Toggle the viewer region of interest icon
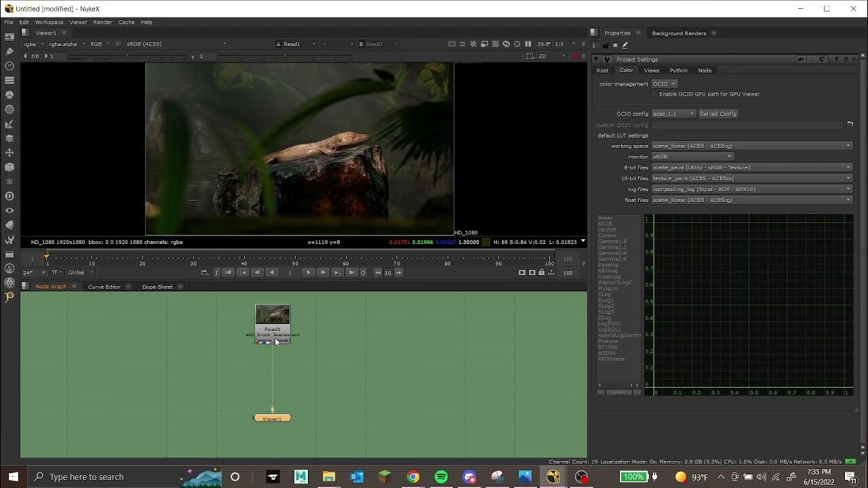Screen dimensions: 868x488 pos(517,44)
